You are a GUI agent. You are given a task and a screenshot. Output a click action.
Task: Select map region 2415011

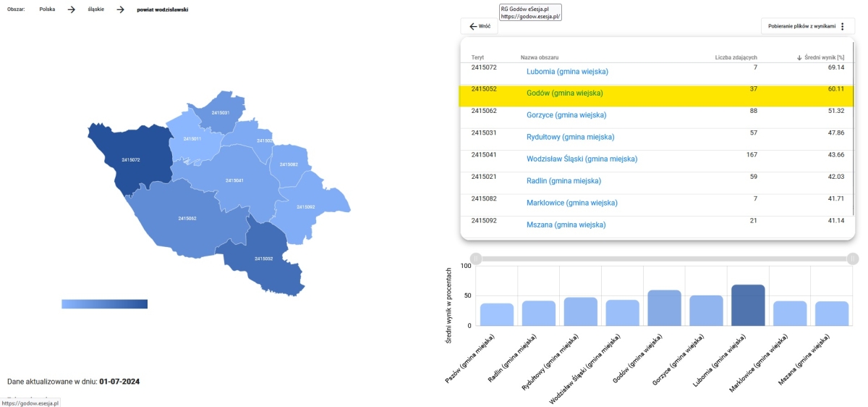[x=192, y=138]
